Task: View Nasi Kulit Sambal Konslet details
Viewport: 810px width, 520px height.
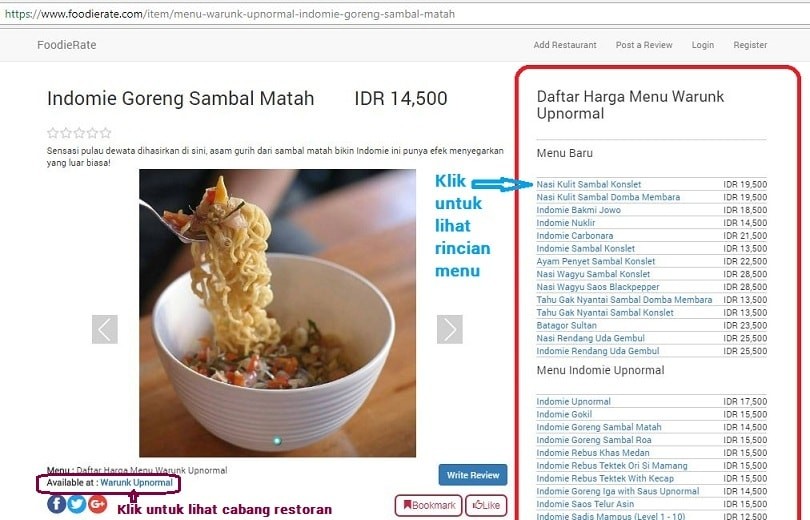Action: tap(588, 184)
